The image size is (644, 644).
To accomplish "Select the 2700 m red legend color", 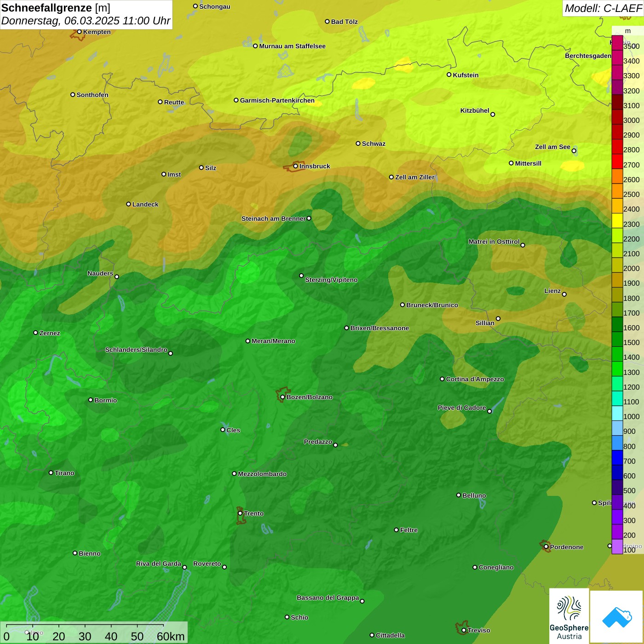I will [617, 161].
